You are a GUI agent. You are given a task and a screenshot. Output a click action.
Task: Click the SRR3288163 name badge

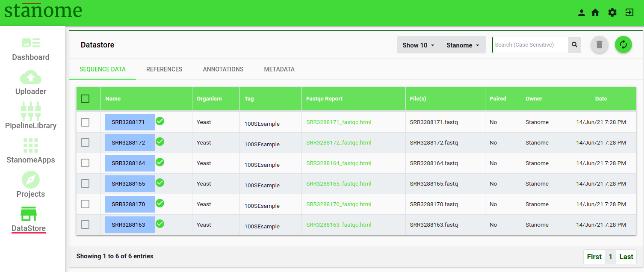[130, 225]
